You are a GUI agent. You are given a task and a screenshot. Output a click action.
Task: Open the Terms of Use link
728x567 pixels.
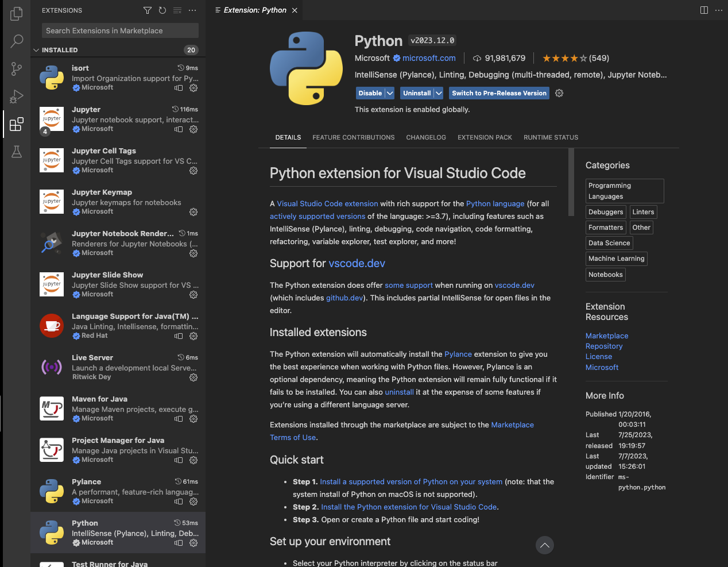pyautogui.click(x=293, y=438)
